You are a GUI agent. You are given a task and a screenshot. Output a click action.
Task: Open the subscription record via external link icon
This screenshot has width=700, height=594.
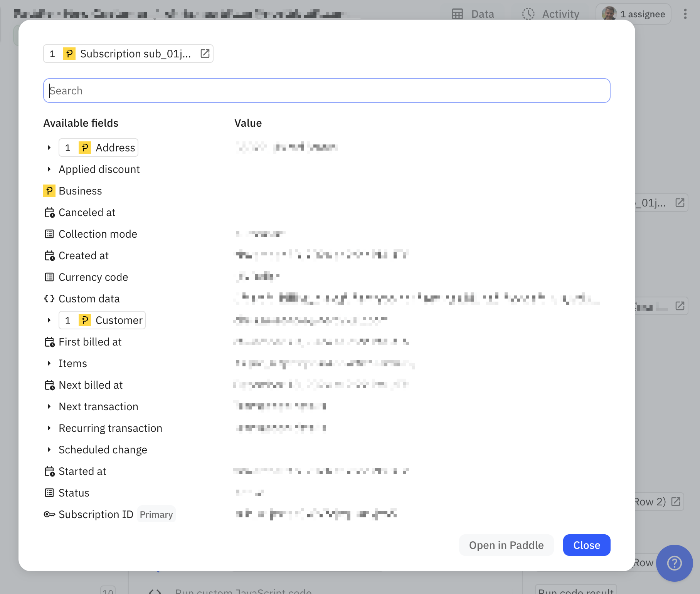click(x=205, y=54)
